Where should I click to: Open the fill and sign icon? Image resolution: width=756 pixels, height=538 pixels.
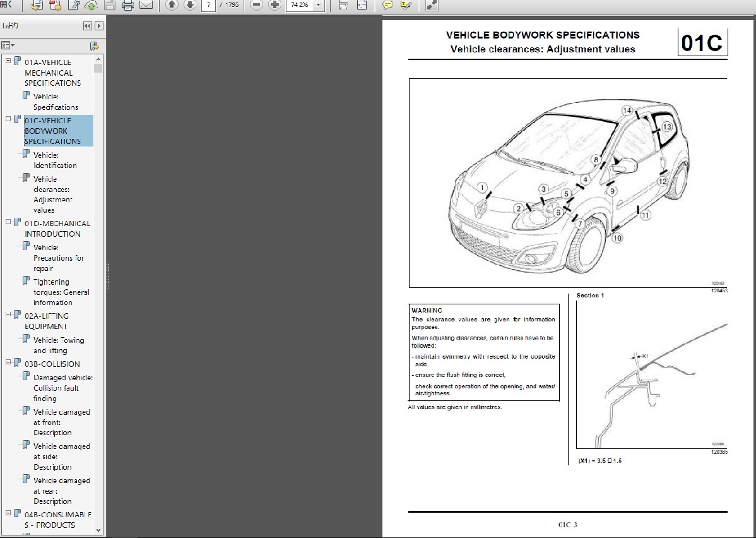click(74, 5)
